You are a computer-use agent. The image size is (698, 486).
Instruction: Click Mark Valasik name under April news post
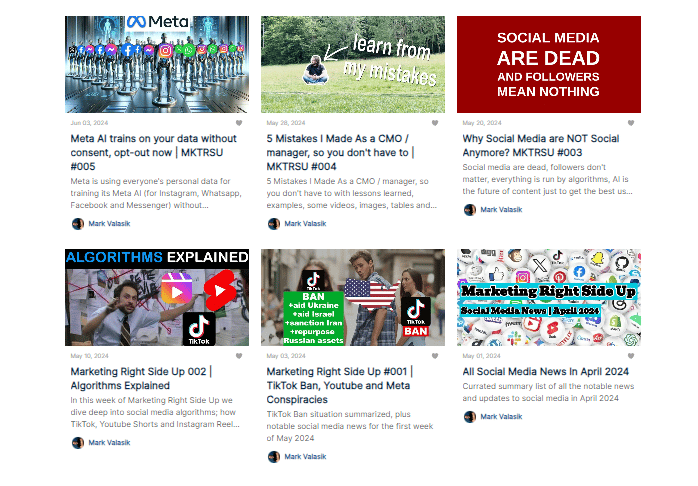[x=501, y=417]
